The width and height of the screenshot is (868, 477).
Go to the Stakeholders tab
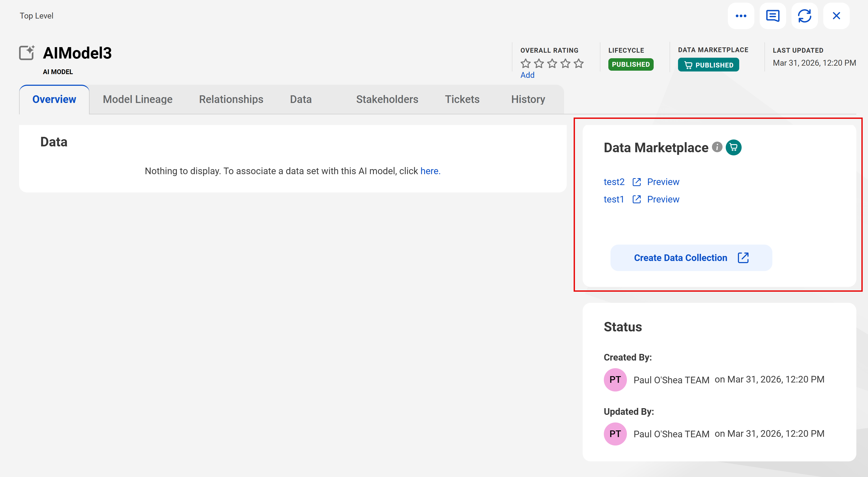tap(387, 99)
